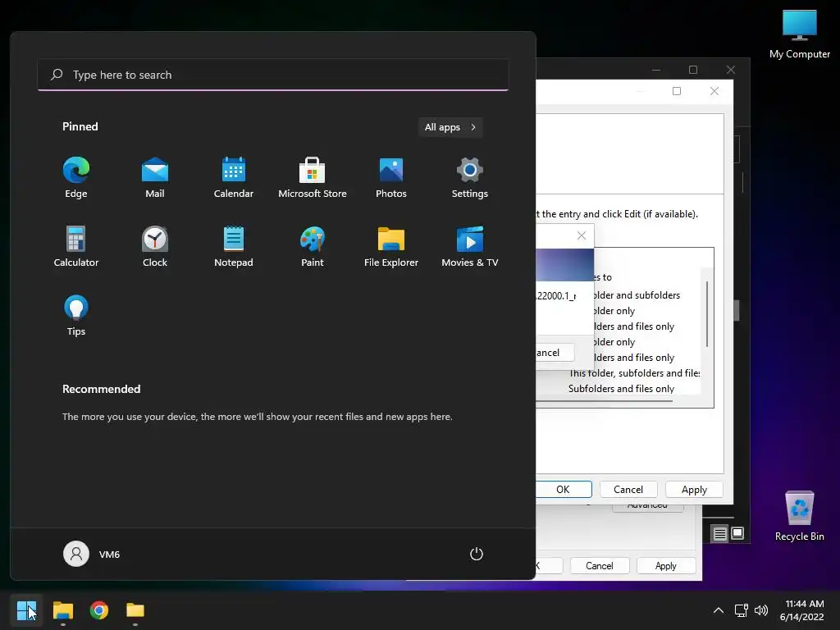
Task: Click Cancel next to OK in permissions dialog
Action: [x=628, y=489]
